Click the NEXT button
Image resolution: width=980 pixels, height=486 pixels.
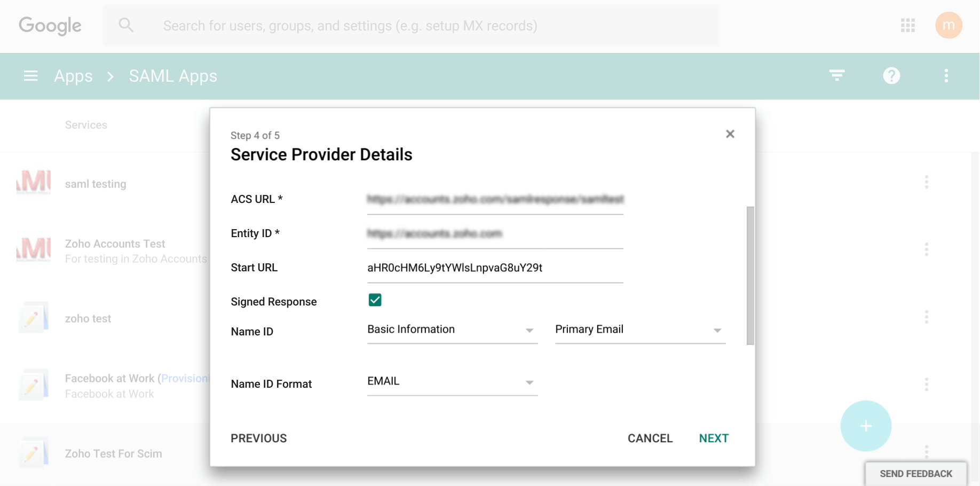(713, 438)
